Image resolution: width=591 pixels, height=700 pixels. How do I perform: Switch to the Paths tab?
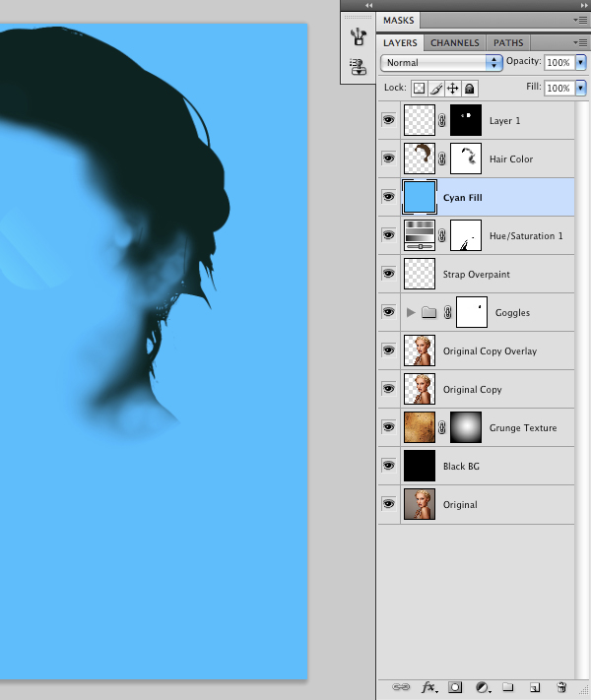click(508, 43)
